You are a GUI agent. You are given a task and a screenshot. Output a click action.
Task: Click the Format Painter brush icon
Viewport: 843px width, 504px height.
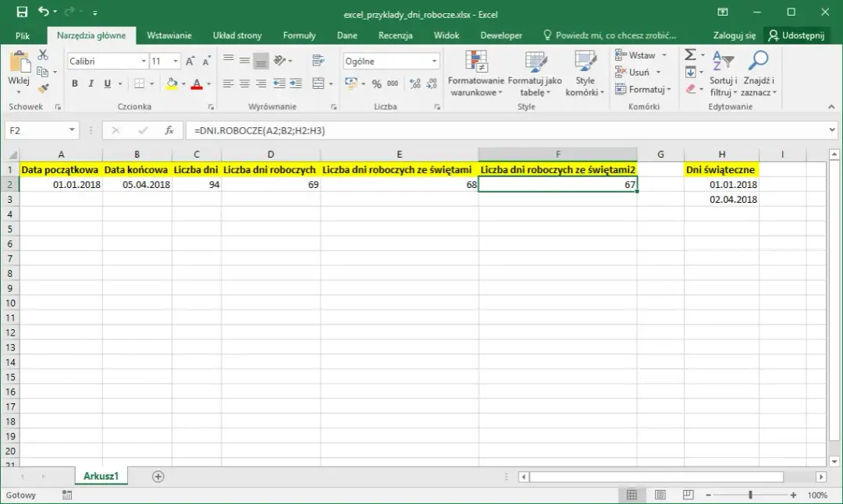[x=43, y=88]
